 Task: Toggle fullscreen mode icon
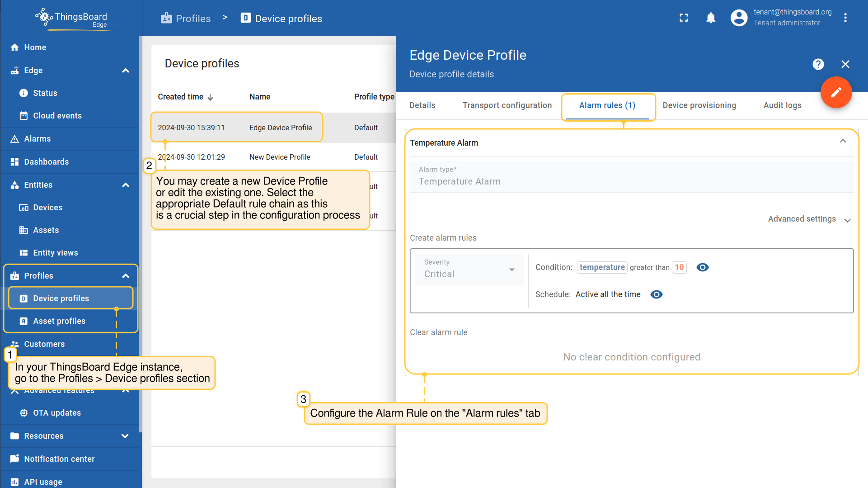[684, 18]
